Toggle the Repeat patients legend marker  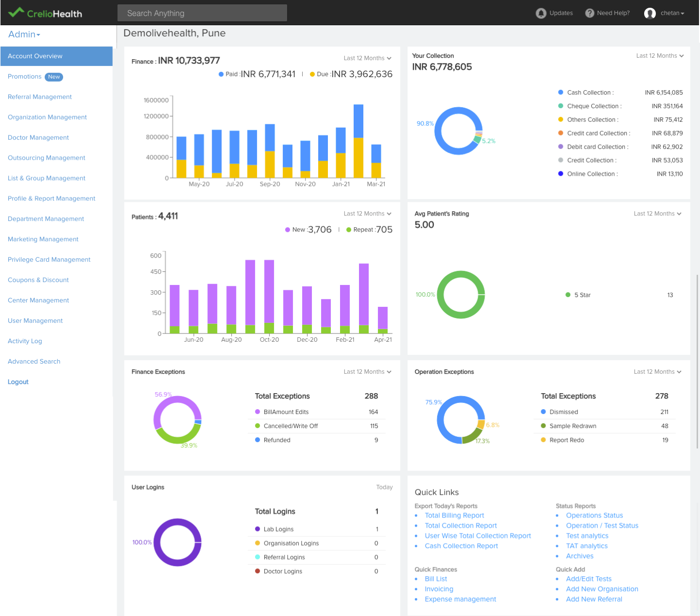pyautogui.click(x=349, y=230)
